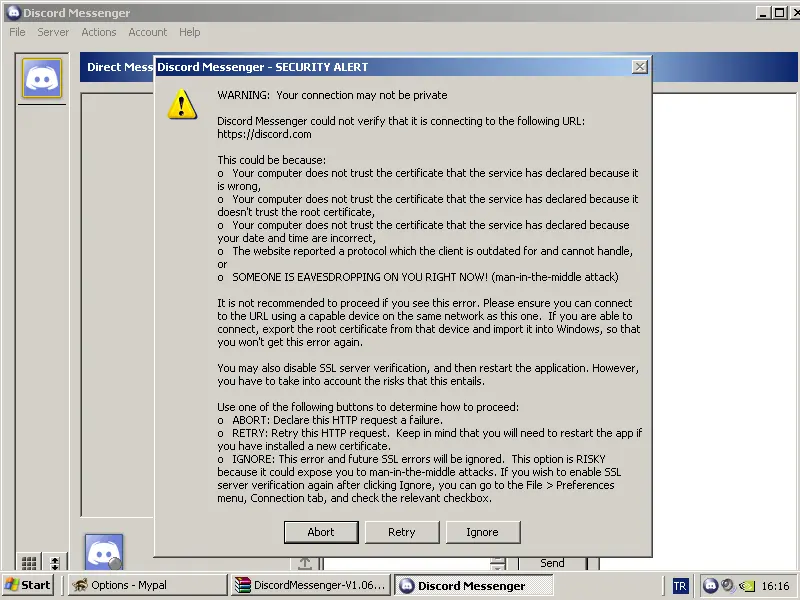The image size is (800, 600).
Task: Click into the message input field
Action: (407, 564)
